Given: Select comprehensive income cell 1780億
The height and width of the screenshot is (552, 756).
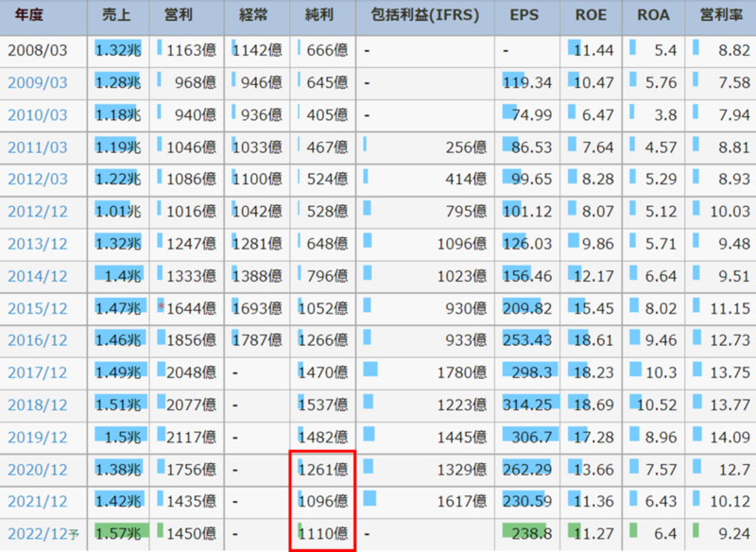Looking at the screenshot, I should pyautogui.click(x=425, y=372).
